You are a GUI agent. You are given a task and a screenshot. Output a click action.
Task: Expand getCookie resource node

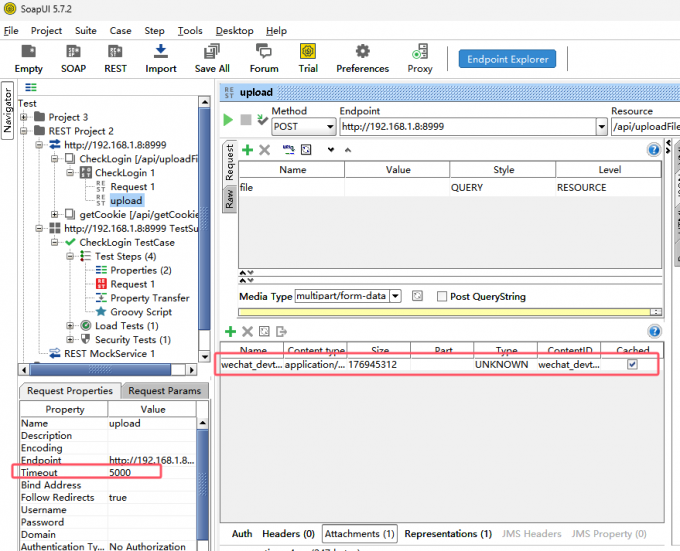pos(55,214)
